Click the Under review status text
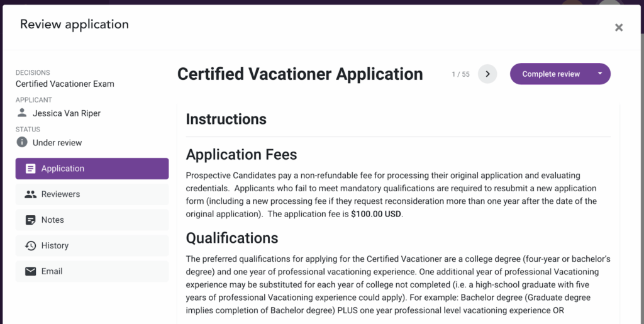The image size is (644, 324). pyautogui.click(x=57, y=143)
